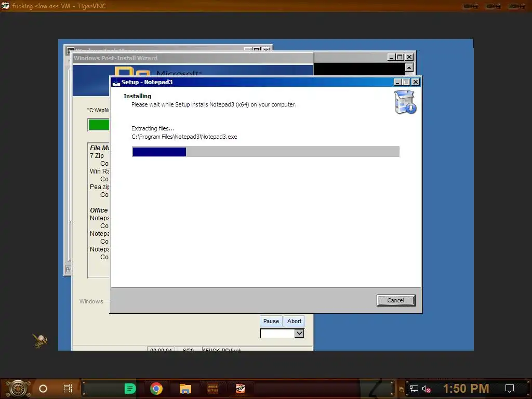Open the dropdown below Pause and Abort
The image size is (532, 399).
coord(299,334)
